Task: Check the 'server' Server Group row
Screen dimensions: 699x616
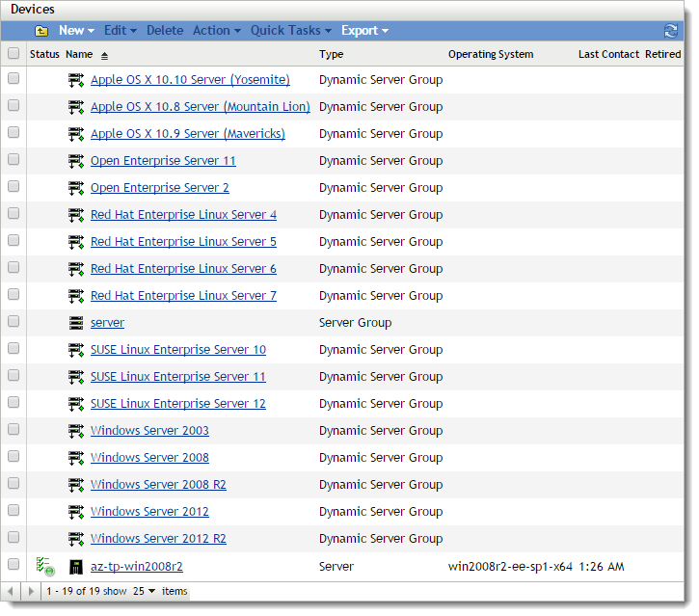Action: 13,321
